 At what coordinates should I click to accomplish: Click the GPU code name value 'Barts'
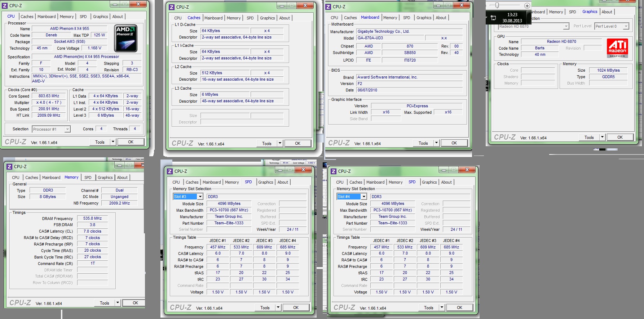[539, 48]
